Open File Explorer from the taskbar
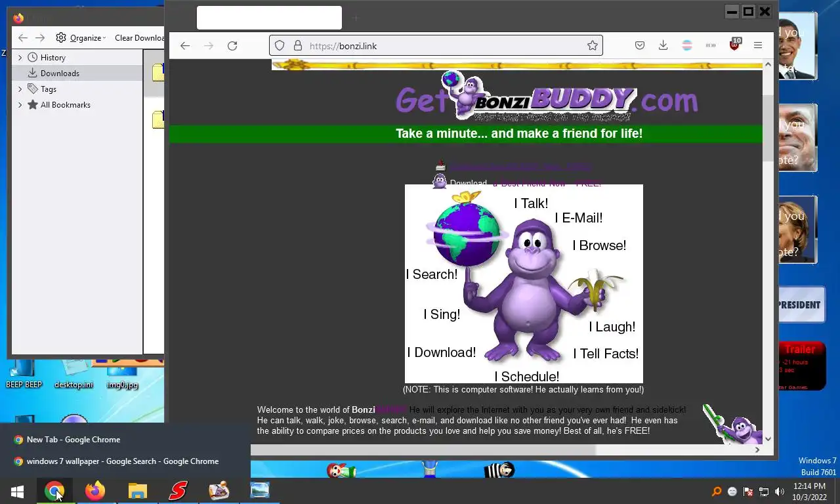Screen dimensions: 840x504 click(137, 491)
